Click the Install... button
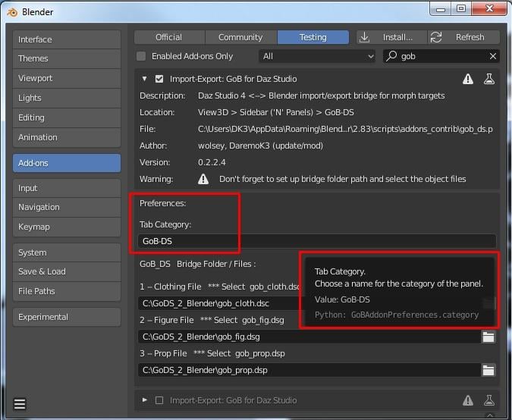This screenshot has height=420, width=512. click(x=391, y=37)
